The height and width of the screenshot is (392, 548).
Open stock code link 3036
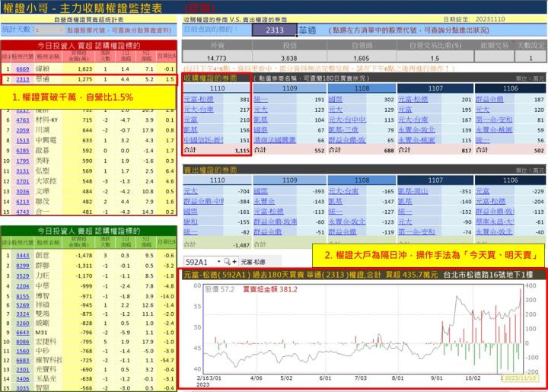pos(23,192)
